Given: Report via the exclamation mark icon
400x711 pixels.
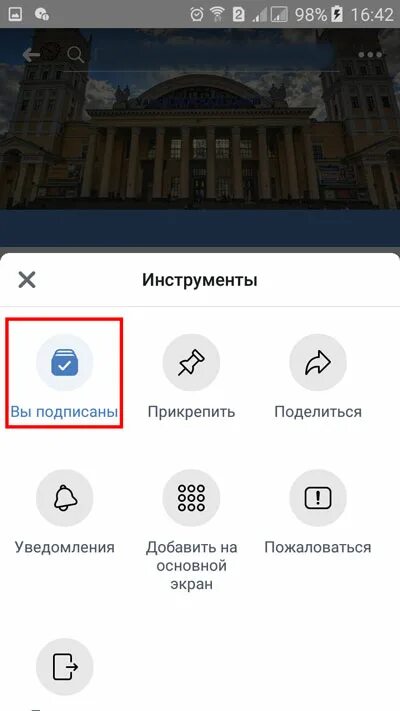Looking at the screenshot, I should (x=318, y=498).
